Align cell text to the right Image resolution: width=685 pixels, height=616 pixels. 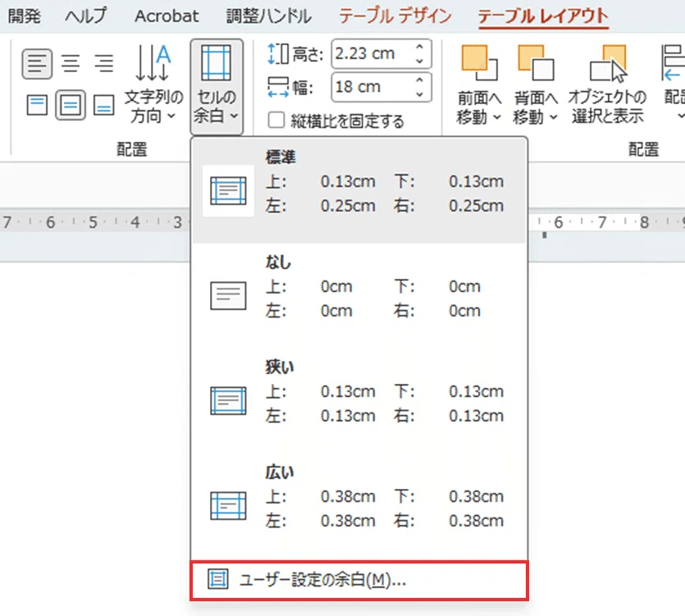point(104,64)
